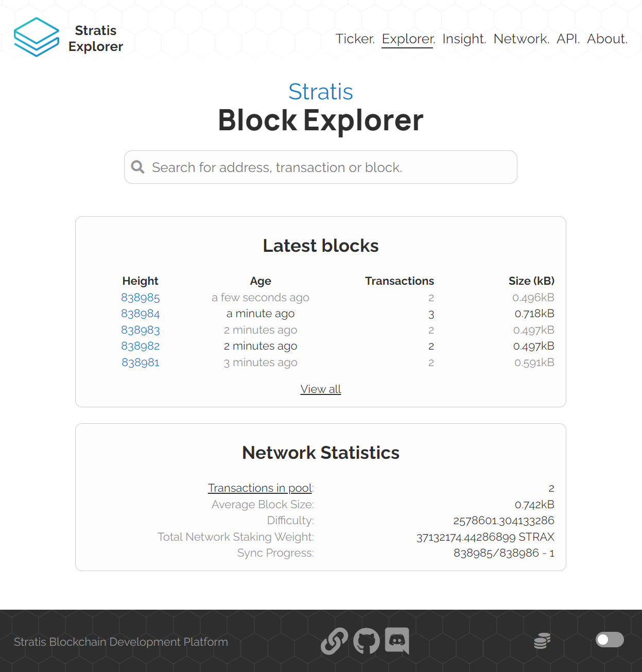Click the Block Explorer heading
Viewport: 642px width, 672px height.
(x=321, y=120)
